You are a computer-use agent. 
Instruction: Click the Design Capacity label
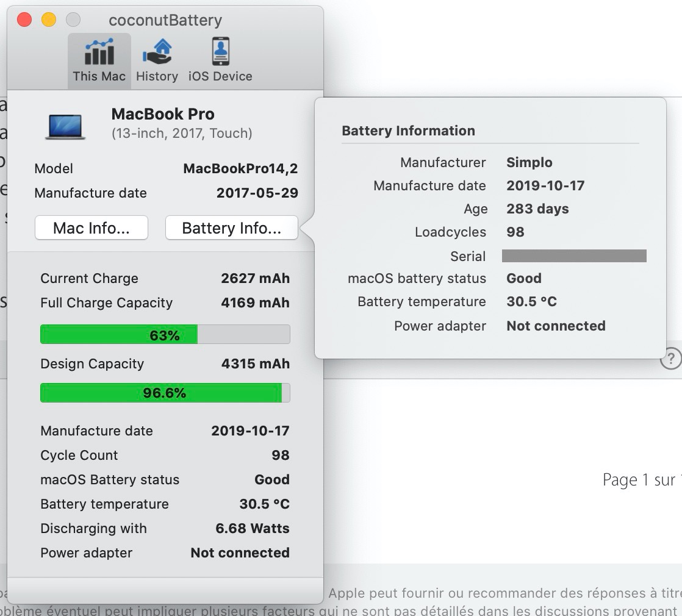(x=92, y=364)
